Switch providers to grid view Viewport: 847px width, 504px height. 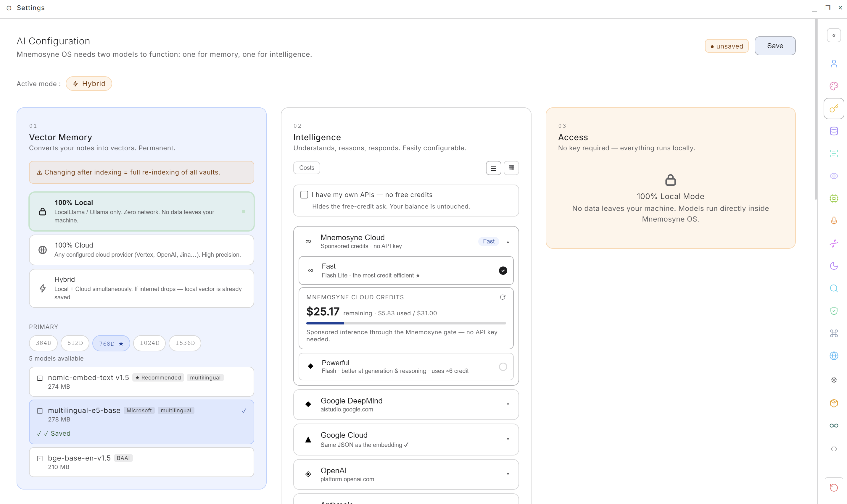pyautogui.click(x=511, y=168)
